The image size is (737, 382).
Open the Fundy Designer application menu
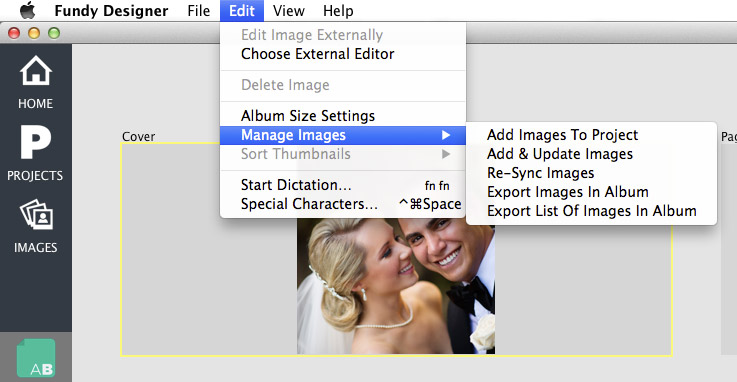111,11
